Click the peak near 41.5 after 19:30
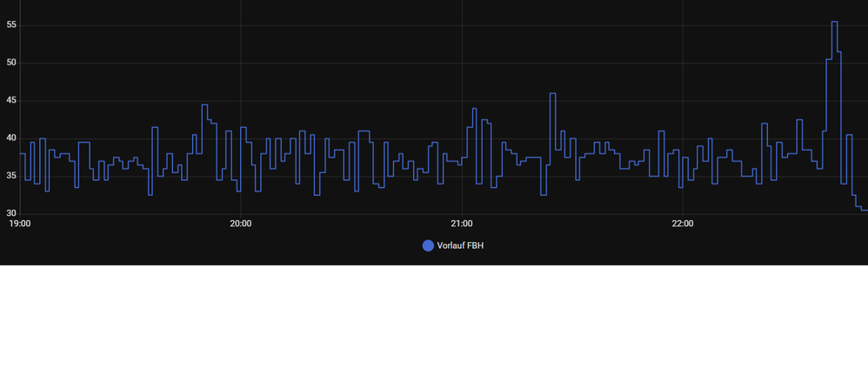Image resolution: width=868 pixels, height=376 pixels. [x=155, y=128]
